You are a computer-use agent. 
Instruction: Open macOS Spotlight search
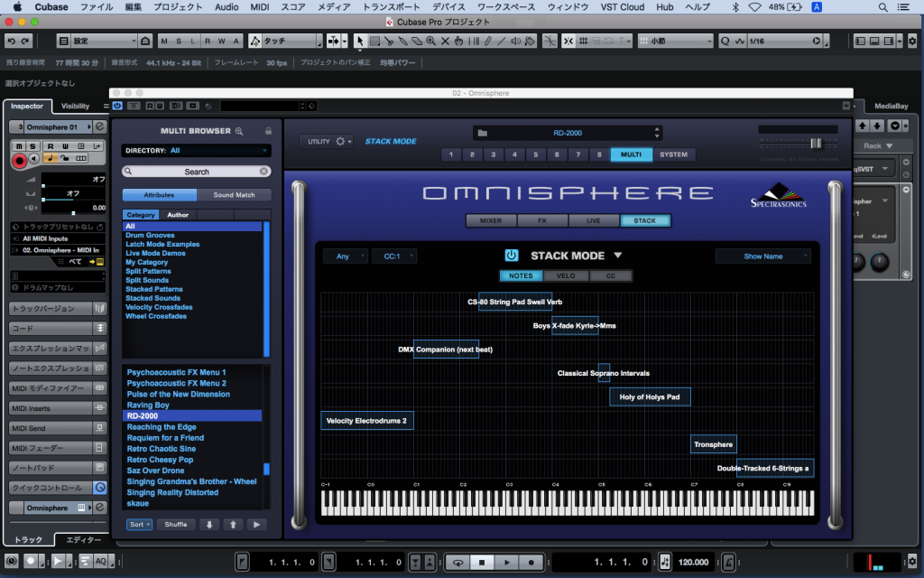coord(882,7)
